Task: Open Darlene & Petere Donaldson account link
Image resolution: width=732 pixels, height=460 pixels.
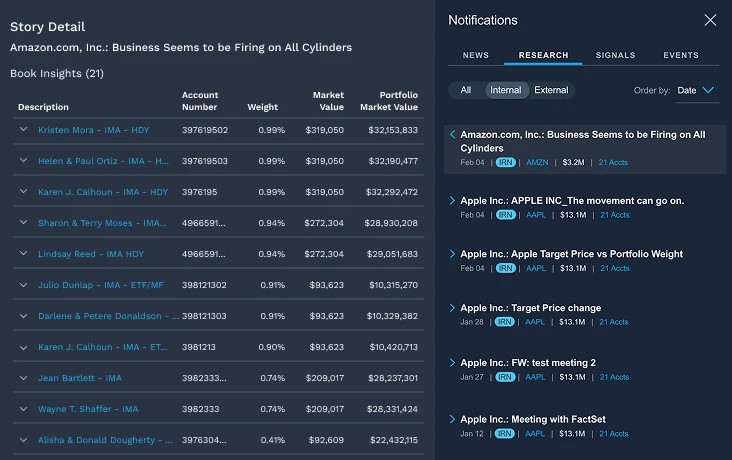Action: coord(108,316)
